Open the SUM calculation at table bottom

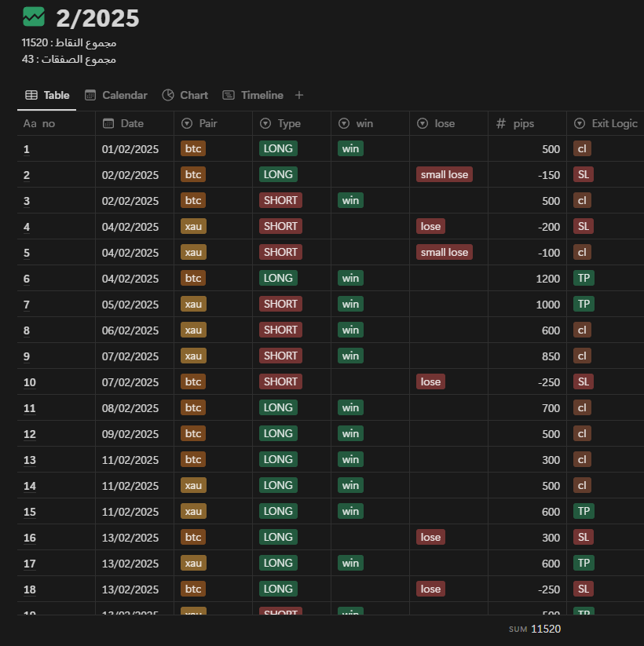point(535,629)
